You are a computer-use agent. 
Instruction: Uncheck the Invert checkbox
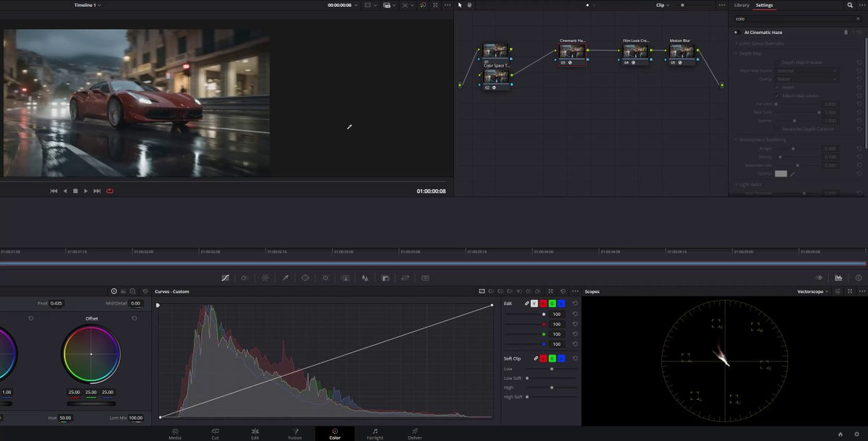pos(778,87)
